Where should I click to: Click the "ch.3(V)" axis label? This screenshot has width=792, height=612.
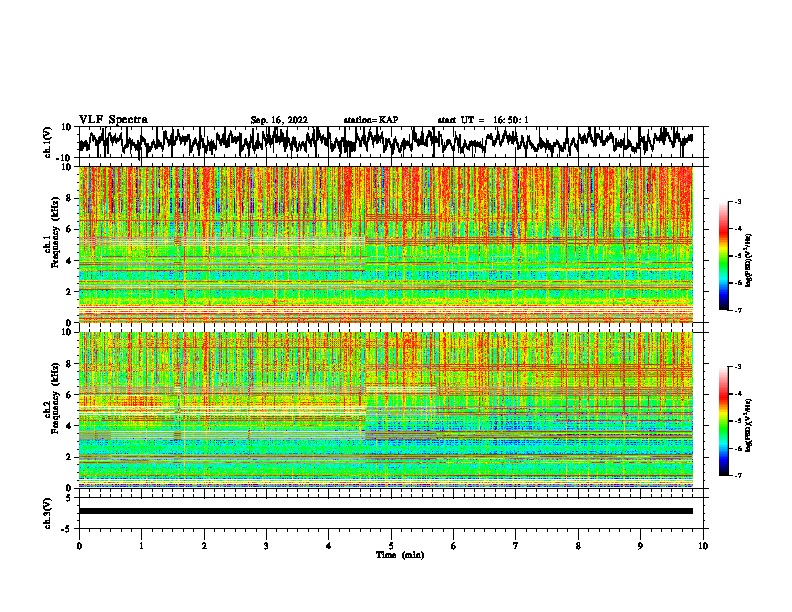pos(49,513)
